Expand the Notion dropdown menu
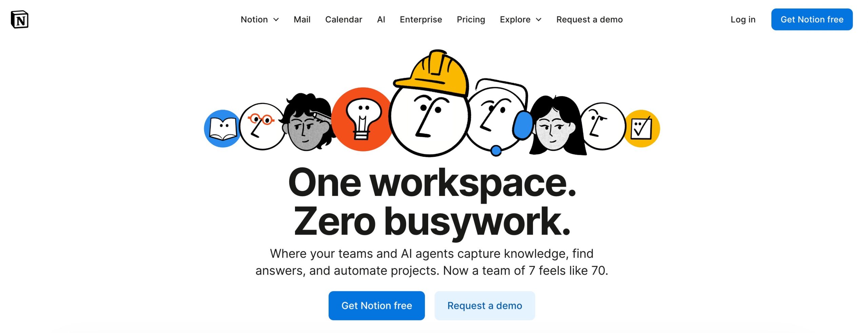 260,19
